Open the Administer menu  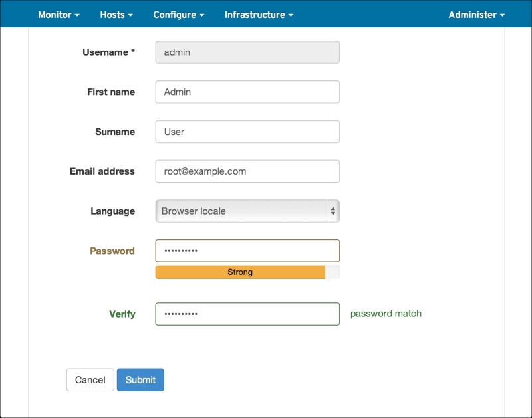[476, 15]
